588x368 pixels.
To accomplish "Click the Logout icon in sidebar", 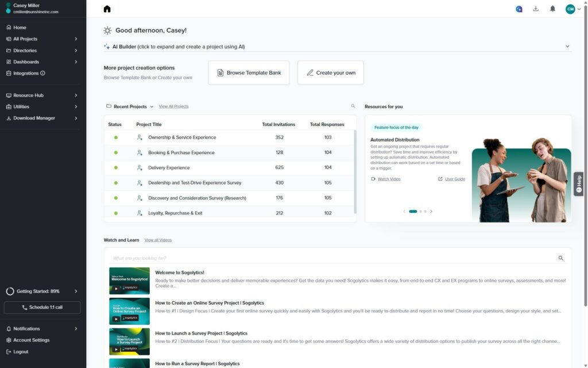I will point(9,352).
